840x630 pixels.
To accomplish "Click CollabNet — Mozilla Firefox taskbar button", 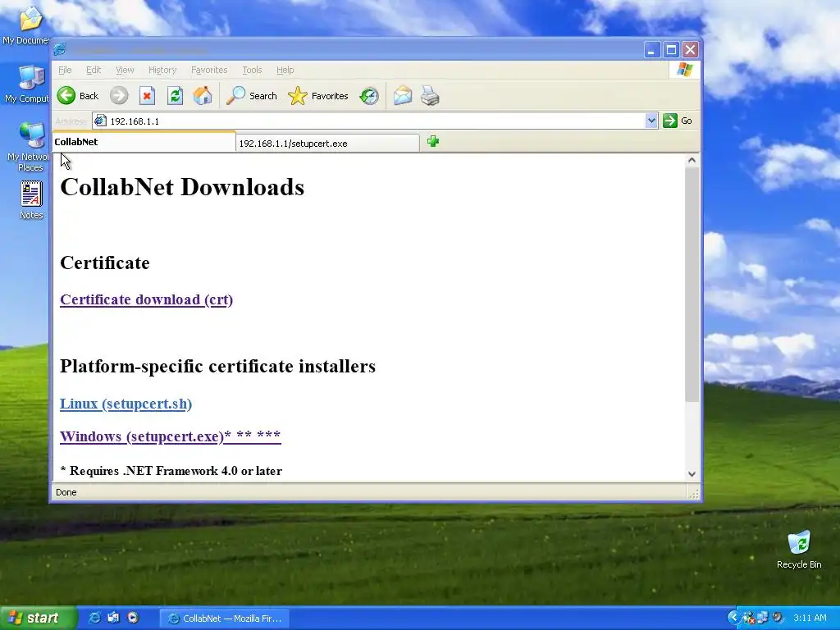I will (x=225, y=619).
